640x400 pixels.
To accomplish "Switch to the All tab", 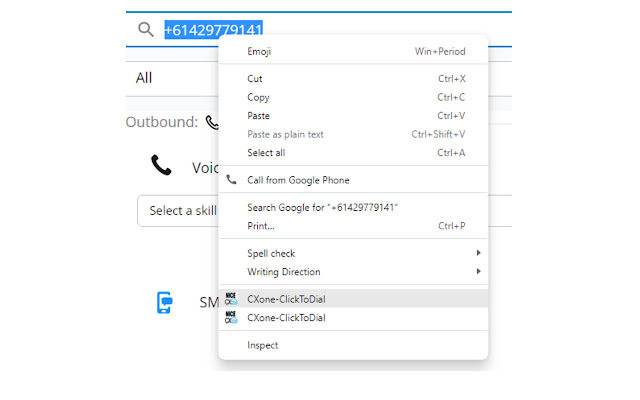I will click(145, 78).
